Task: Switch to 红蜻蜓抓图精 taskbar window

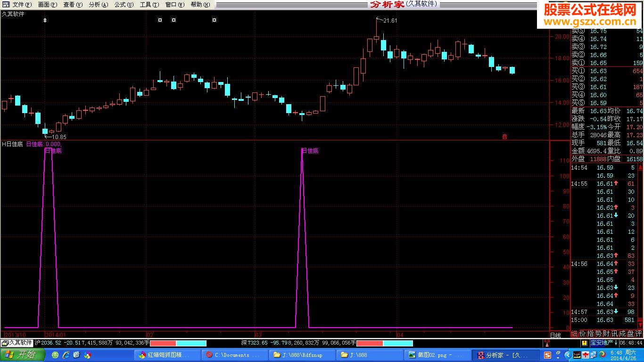Action: pyautogui.click(x=168, y=355)
